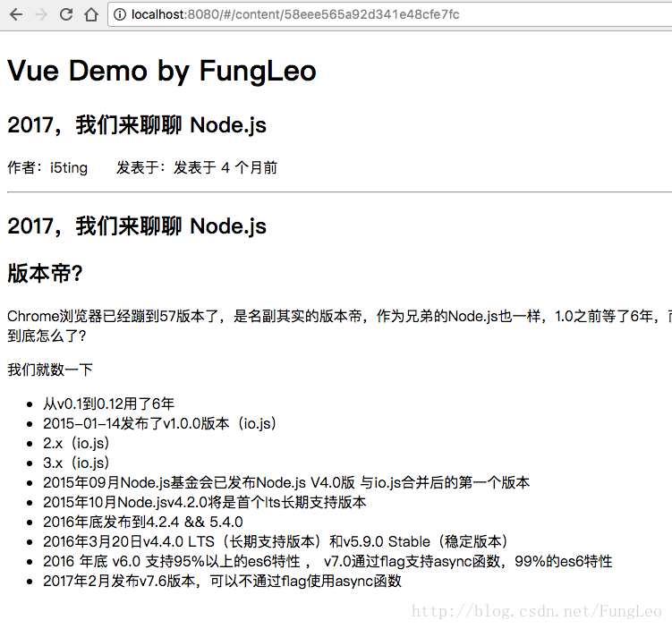Select list item '2017年2月发布v7.6版本'

[222, 581]
